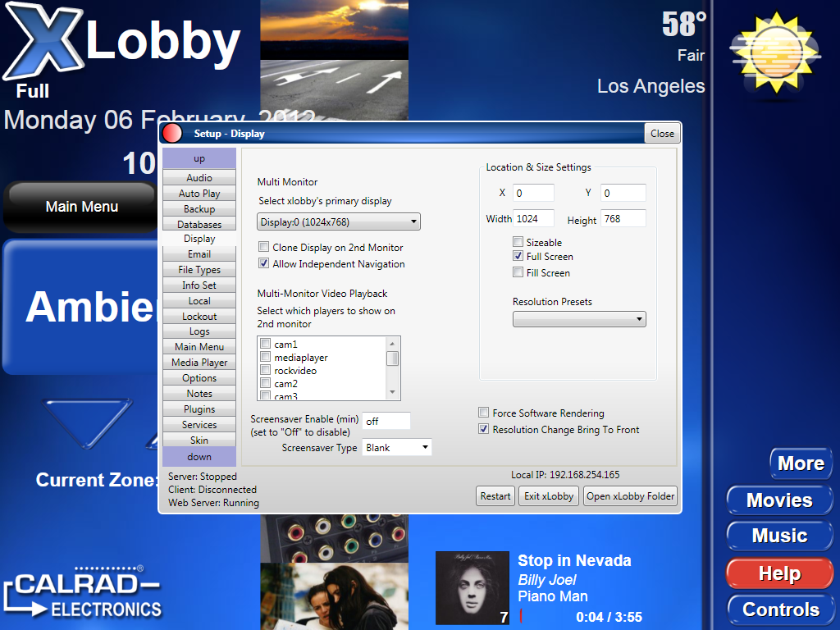Click the red circle icon in Setup title bar
The image size is (840, 630).
click(172, 134)
